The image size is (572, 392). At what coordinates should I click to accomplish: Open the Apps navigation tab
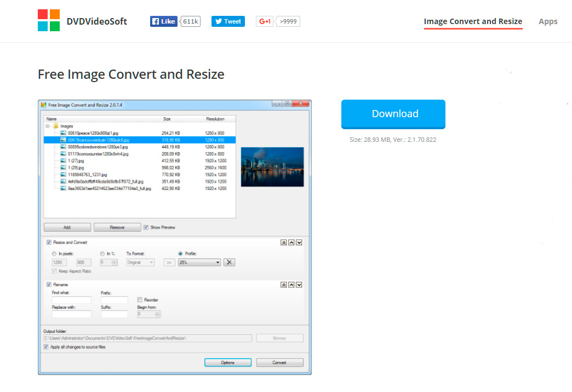tap(548, 21)
